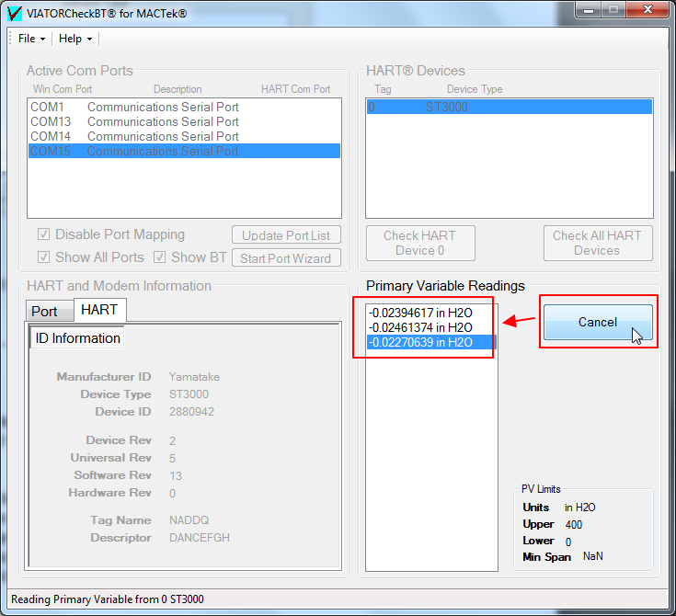The height and width of the screenshot is (616, 676).
Task: Select reading -0.02394617 in H2O
Action: click(x=431, y=313)
